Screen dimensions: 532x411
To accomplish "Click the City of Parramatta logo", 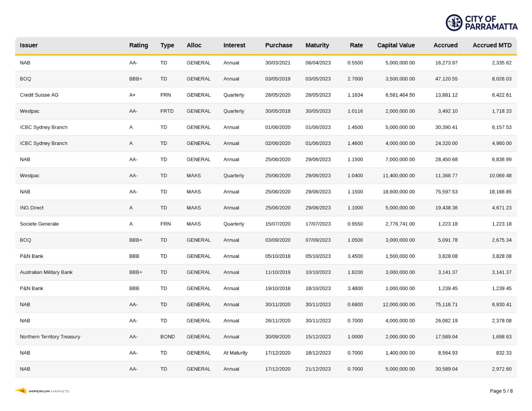I will point(482,23).
